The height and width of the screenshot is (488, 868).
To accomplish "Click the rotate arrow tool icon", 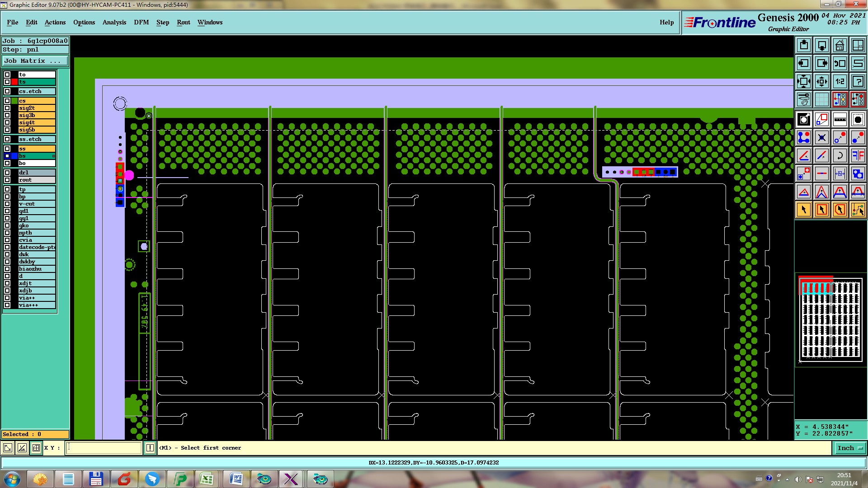I will (840, 155).
